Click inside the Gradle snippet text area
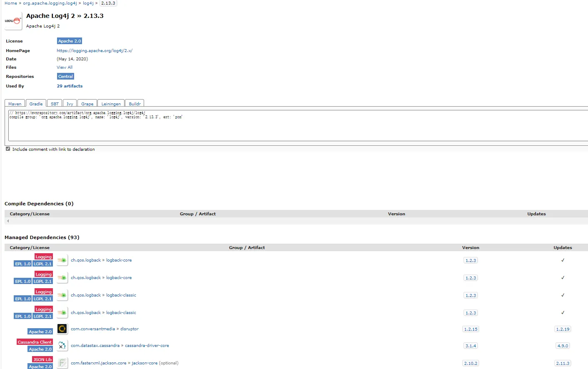Viewport: 588px width, 369px height. (x=298, y=126)
